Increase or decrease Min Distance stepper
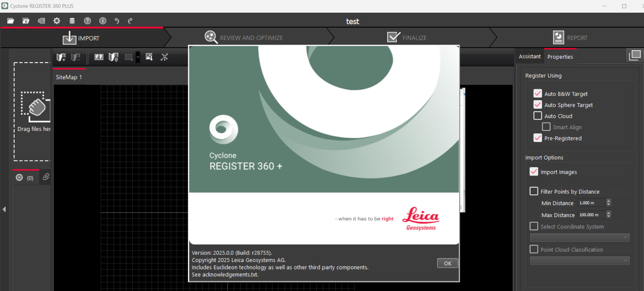The image size is (644, 291). click(x=609, y=203)
